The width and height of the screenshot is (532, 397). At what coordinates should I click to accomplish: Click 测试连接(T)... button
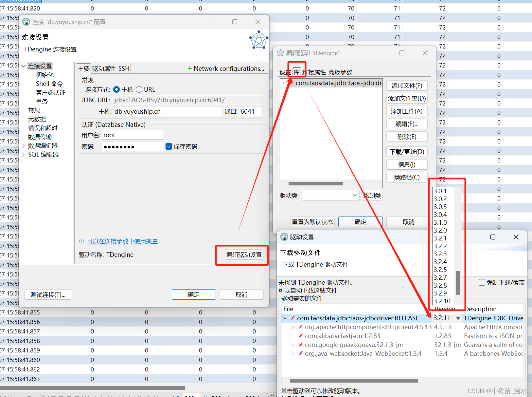[x=48, y=294]
